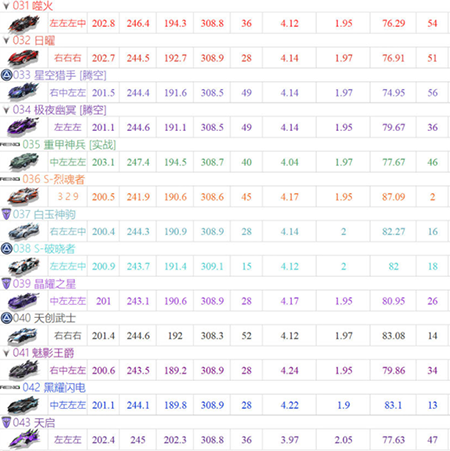Open the 040 天创武士 title link
Image resolution: width=450 pixels, height=451 pixels.
(x=44, y=318)
